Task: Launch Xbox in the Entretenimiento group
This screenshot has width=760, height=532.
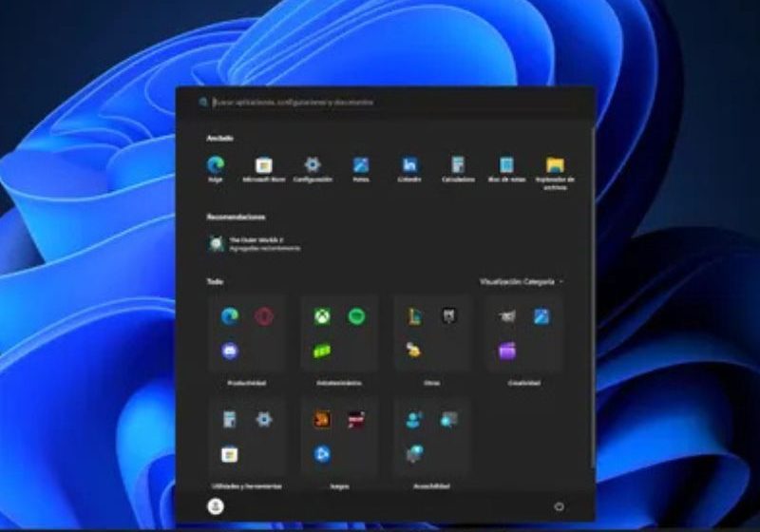Action: pos(322,316)
